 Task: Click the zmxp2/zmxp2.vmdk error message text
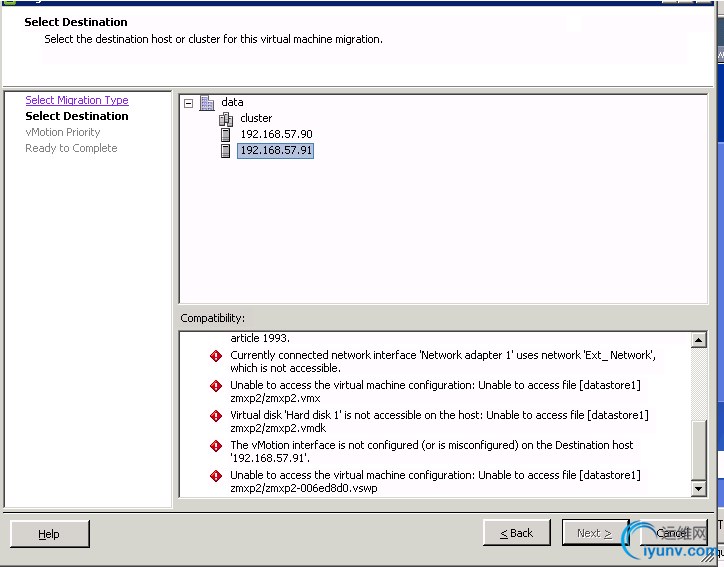point(440,422)
